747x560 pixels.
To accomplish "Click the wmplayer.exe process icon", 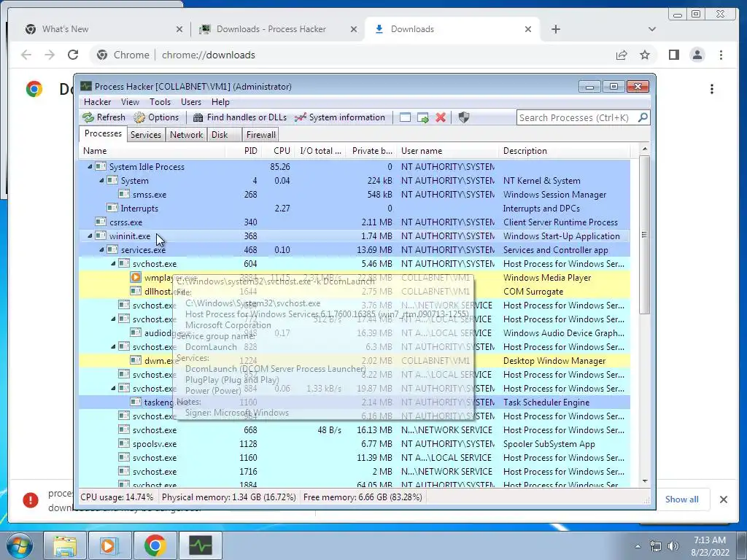I will pos(136,277).
